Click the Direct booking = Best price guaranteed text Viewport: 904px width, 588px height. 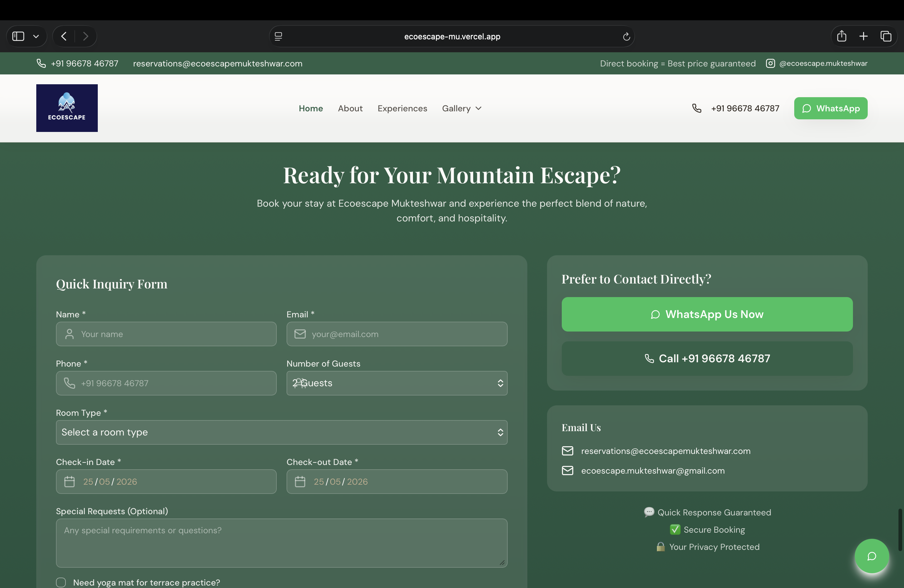pos(678,63)
